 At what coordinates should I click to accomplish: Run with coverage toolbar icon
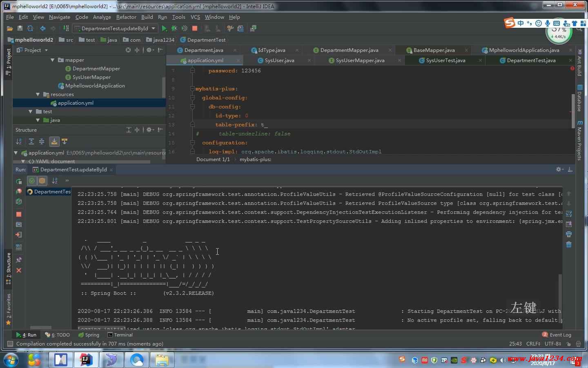(x=185, y=29)
